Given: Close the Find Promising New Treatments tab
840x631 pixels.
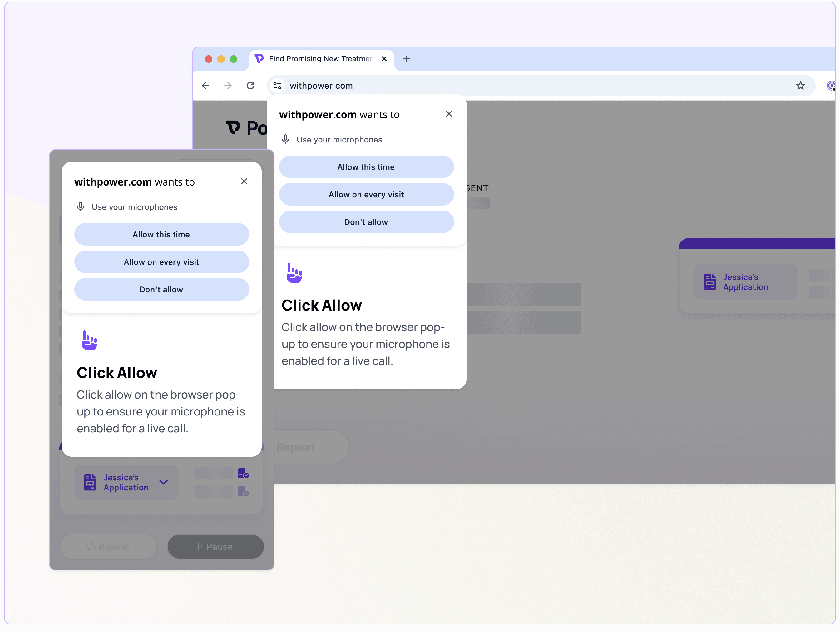Looking at the screenshot, I should (384, 59).
